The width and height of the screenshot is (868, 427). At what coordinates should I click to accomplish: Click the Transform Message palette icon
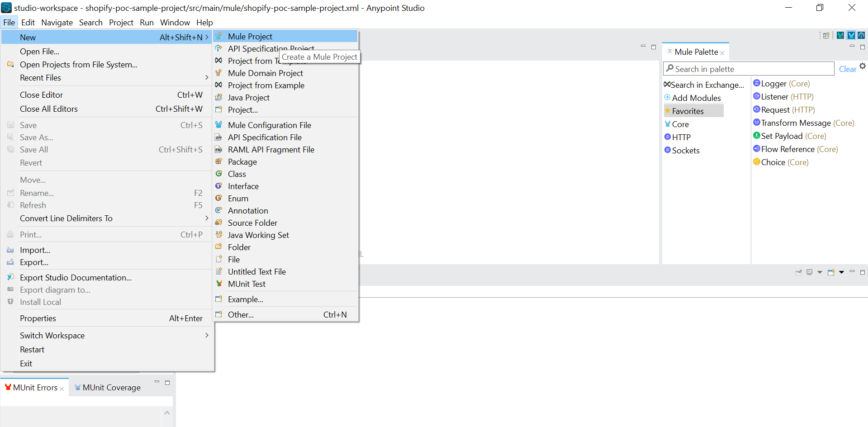pyautogui.click(x=757, y=123)
